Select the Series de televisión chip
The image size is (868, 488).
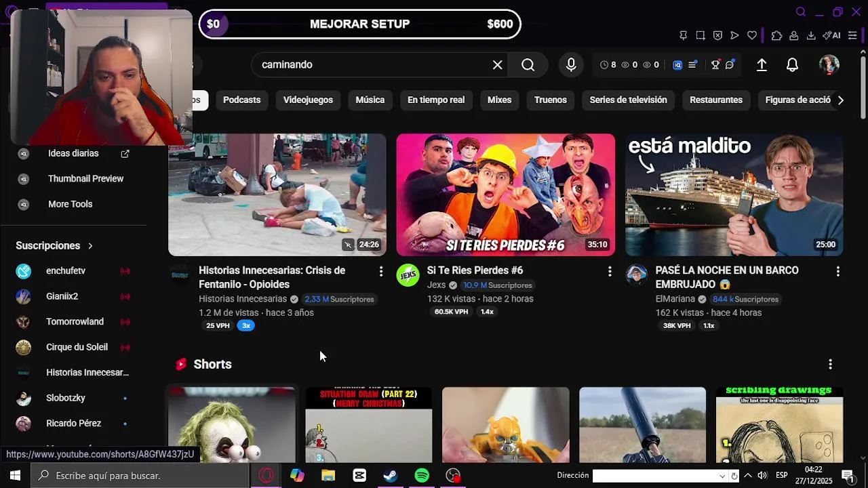[x=628, y=100]
